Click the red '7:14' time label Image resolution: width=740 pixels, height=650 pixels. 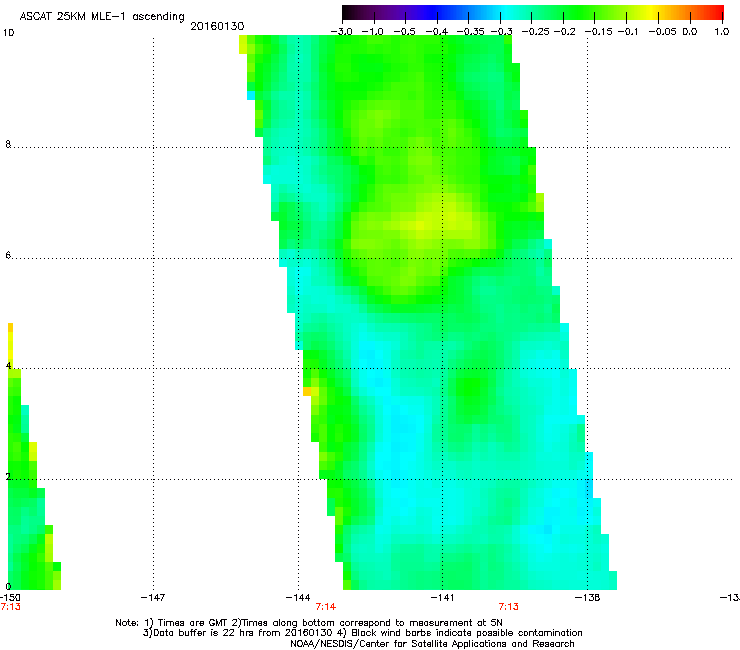pos(326,607)
